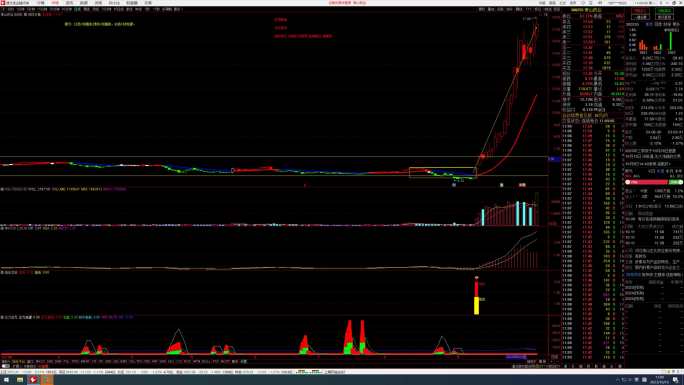Image resolution: width=684 pixels, height=385 pixels.
Task: Open the chart period selector in the top toolbar row
Action: coord(77,9)
